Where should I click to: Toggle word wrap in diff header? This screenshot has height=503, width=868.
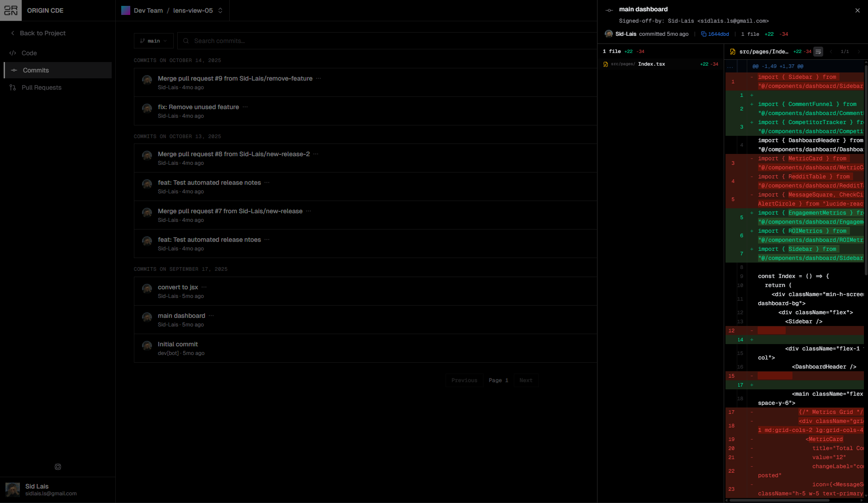point(818,52)
